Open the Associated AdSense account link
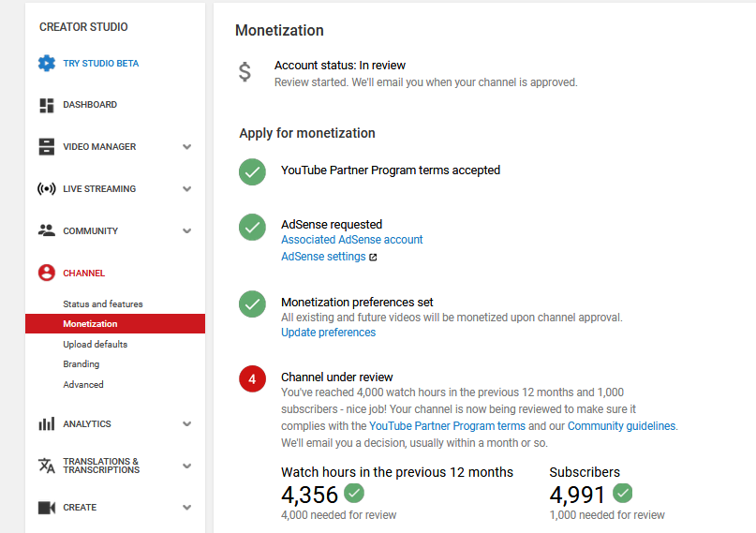Screen dimensions: 756x533 tap(352, 240)
